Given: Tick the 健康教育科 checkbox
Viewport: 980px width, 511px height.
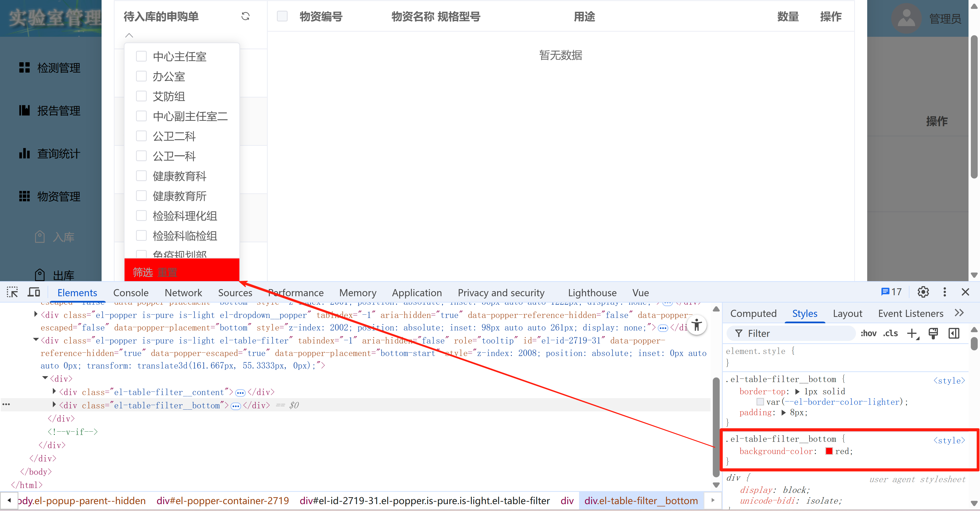Looking at the screenshot, I should pos(141,176).
